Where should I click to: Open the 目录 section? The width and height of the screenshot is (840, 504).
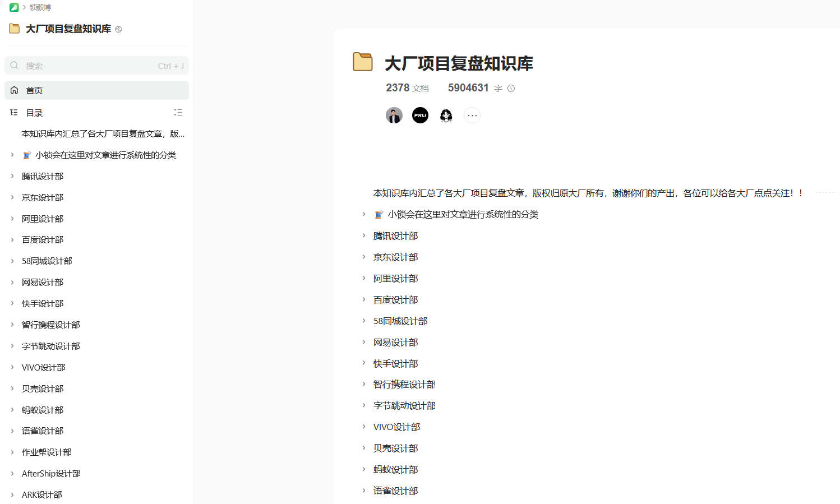(x=34, y=113)
